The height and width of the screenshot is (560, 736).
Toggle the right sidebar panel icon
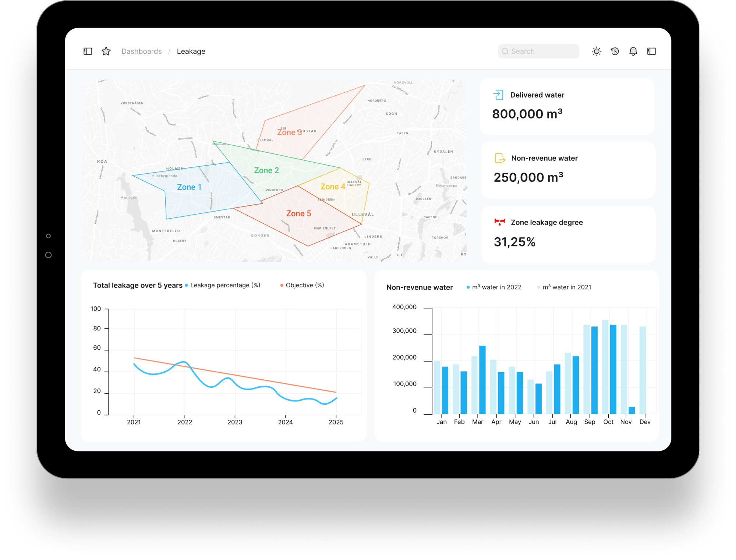point(651,51)
